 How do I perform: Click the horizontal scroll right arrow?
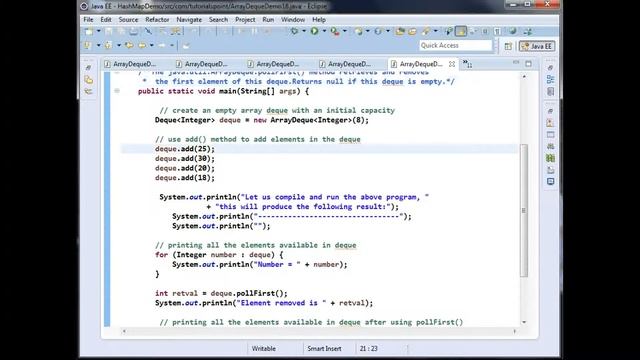click(515, 331)
